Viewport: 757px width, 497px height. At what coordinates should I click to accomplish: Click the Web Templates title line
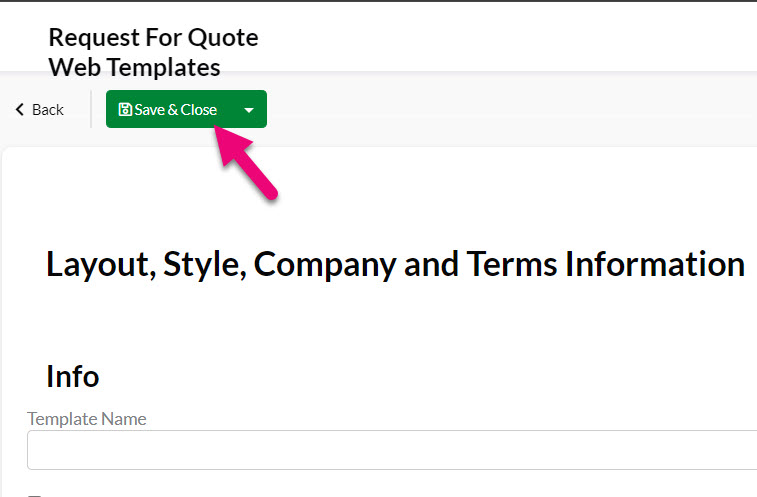tap(135, 67)
